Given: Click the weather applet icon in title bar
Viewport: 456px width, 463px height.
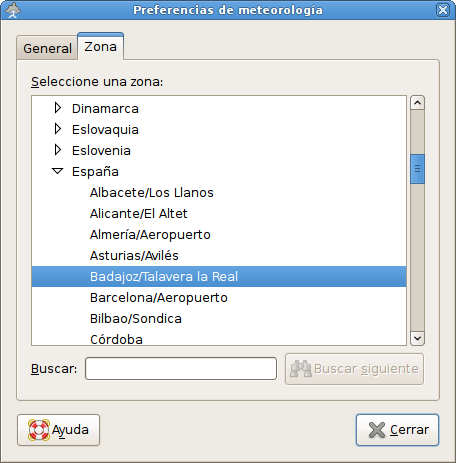Looking at the screenshot, I should point(13,10).
